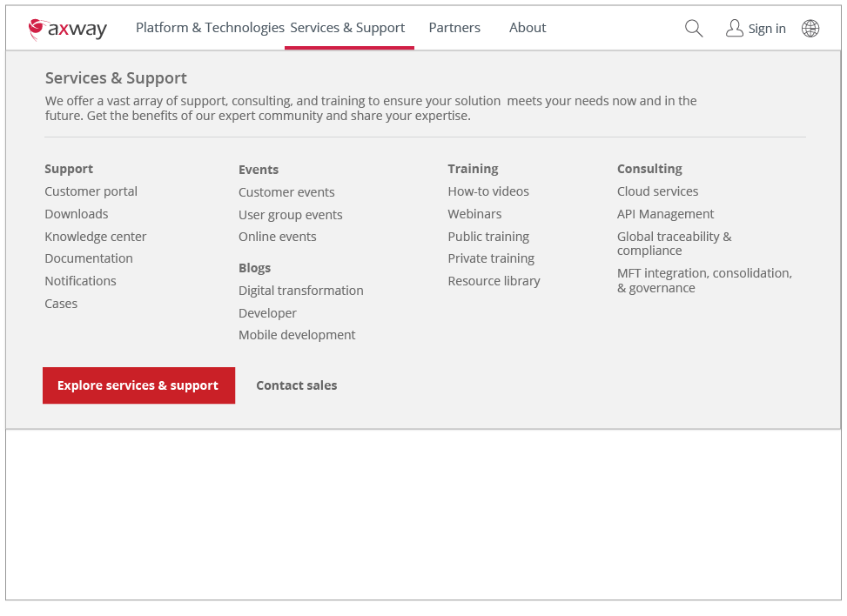Open the Knowledge center link
847x616 pixels.
click(96, 237)
